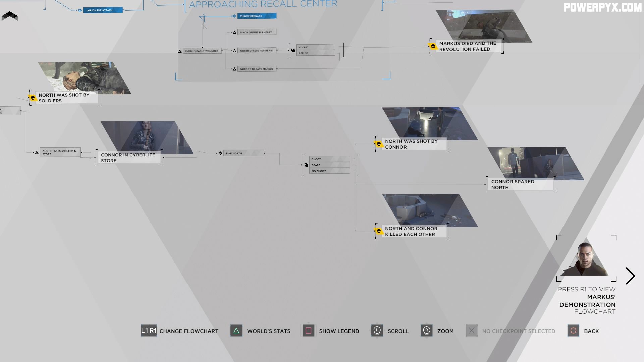Click the triangle World's Stats icon

[x=236, y=330]
